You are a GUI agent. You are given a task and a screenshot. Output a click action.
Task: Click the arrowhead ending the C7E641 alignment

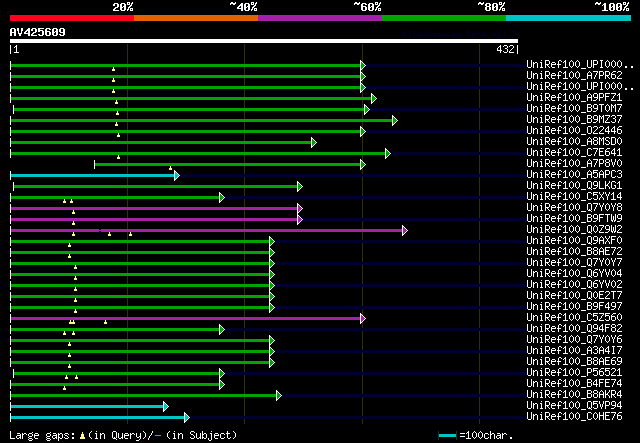click(x=387, y=154)
